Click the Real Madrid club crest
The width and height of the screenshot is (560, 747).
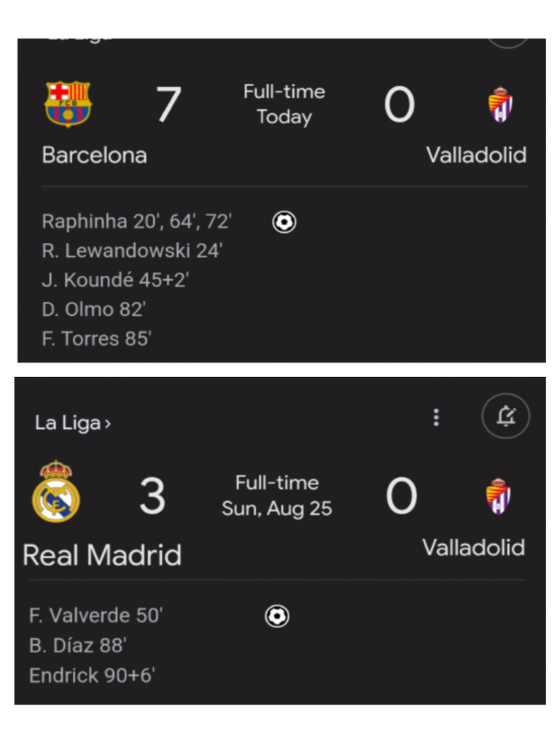(56, 491)
